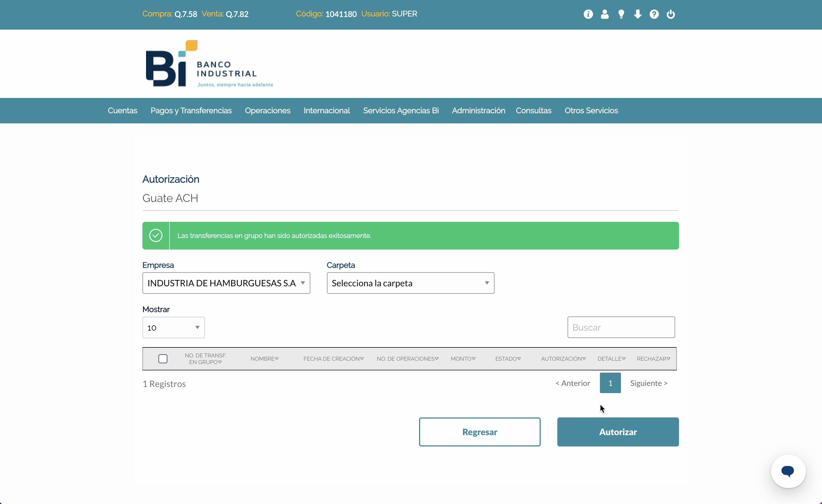
Task: Sort by the Monto column arrow
Action: click(x=474, y=359)
